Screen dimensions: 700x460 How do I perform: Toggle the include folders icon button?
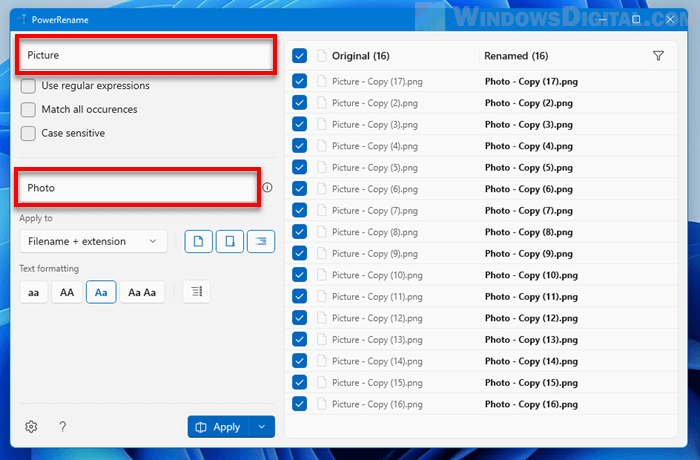click(229, 241)
